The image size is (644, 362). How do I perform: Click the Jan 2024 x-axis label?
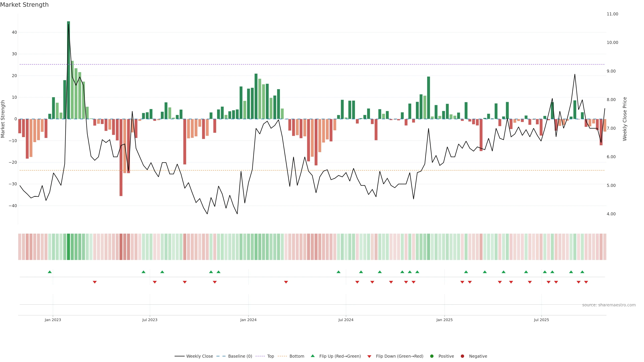coord(248,320)
